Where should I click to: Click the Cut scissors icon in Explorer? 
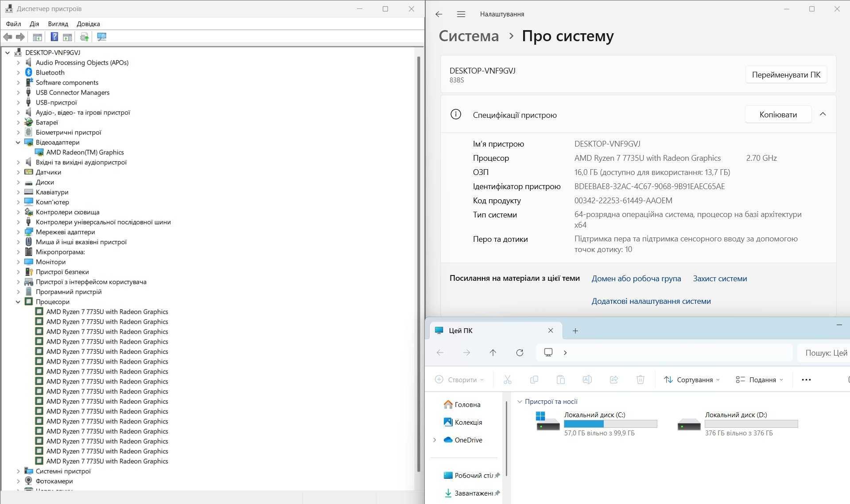[508, 380]
